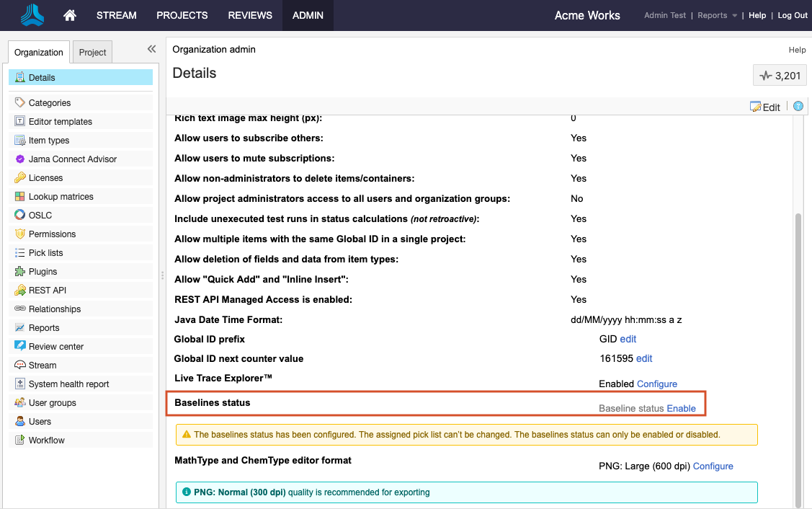Click Log Out in the top bar
812x509 pixels.
[x=791, y=14]
